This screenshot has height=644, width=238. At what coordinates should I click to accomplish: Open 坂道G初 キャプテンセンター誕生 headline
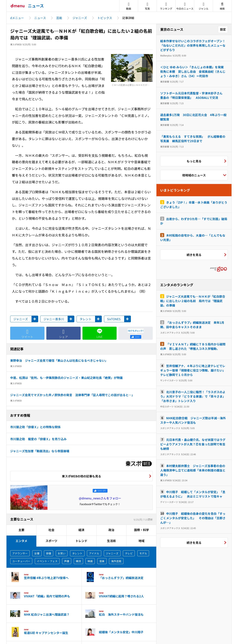(x=46, y=633)
